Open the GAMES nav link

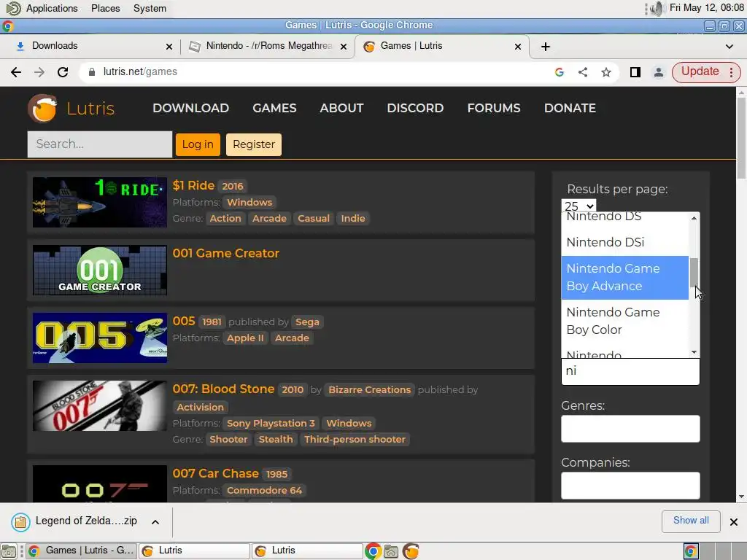pos(274,108)
